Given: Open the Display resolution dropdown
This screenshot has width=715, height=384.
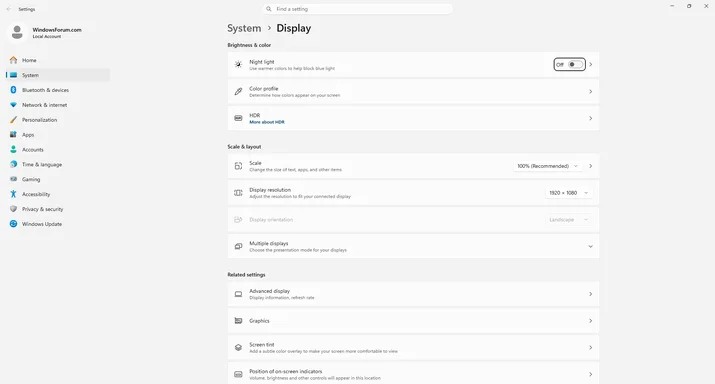Looking at the screenshot, I should pyautogui.click(x=569, y=193).
